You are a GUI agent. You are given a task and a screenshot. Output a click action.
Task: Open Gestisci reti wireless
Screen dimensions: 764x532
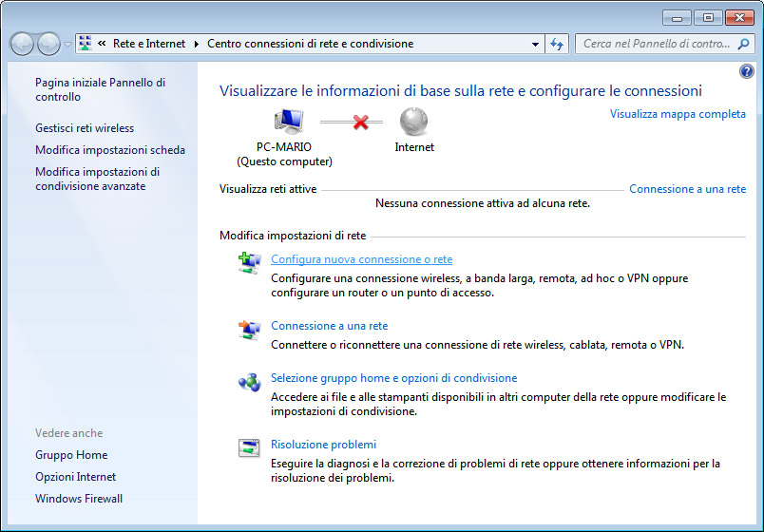(x=85, y=128)
